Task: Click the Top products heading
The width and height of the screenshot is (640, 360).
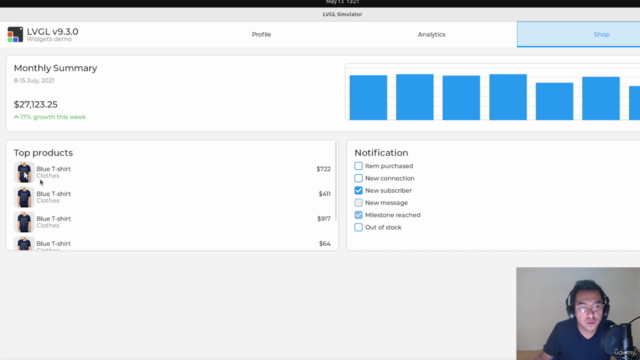Action: pos(43,153)
